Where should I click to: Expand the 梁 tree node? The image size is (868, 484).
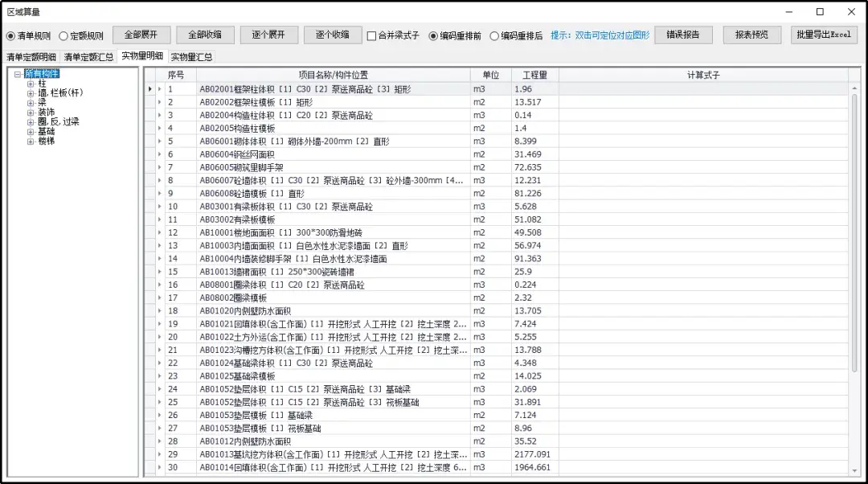(31, 103)
